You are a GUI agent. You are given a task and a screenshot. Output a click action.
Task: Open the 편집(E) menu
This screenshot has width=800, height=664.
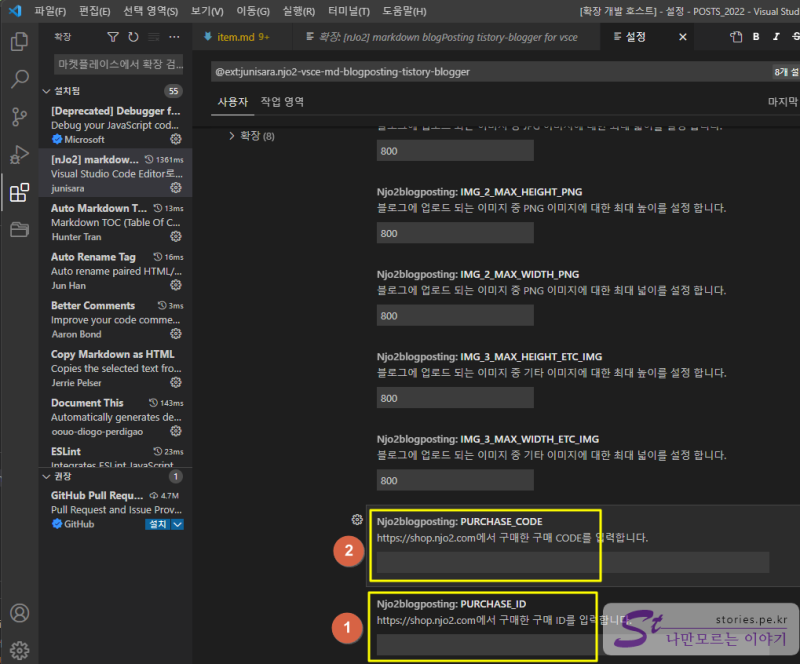pos(94,11)
